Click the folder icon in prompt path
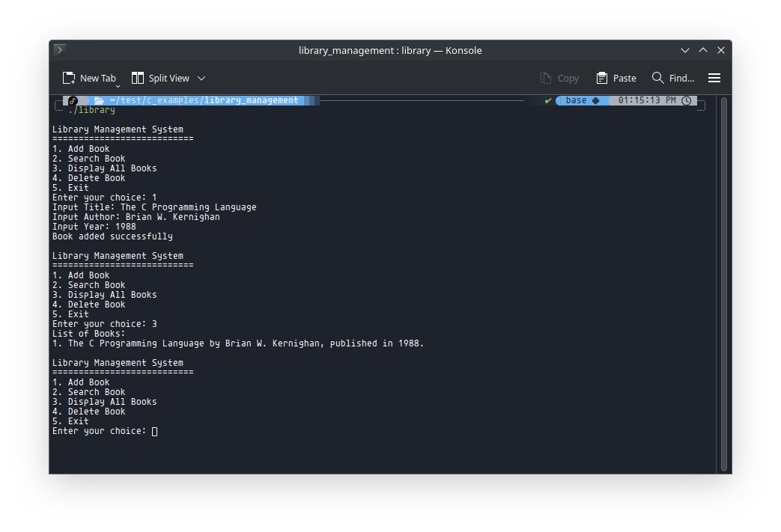The width and height of the screenshot is (781, 532). point(99,100)
